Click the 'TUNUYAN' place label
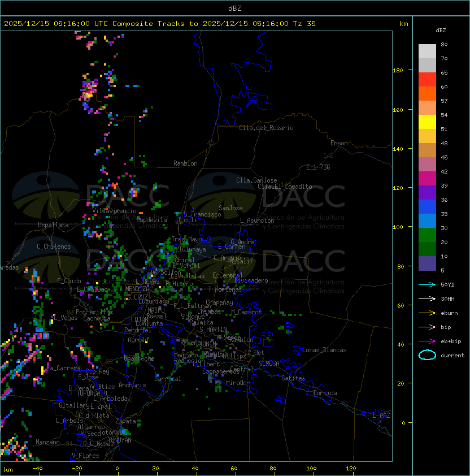This screenshot has height=476, width=470. click(120, 440)
